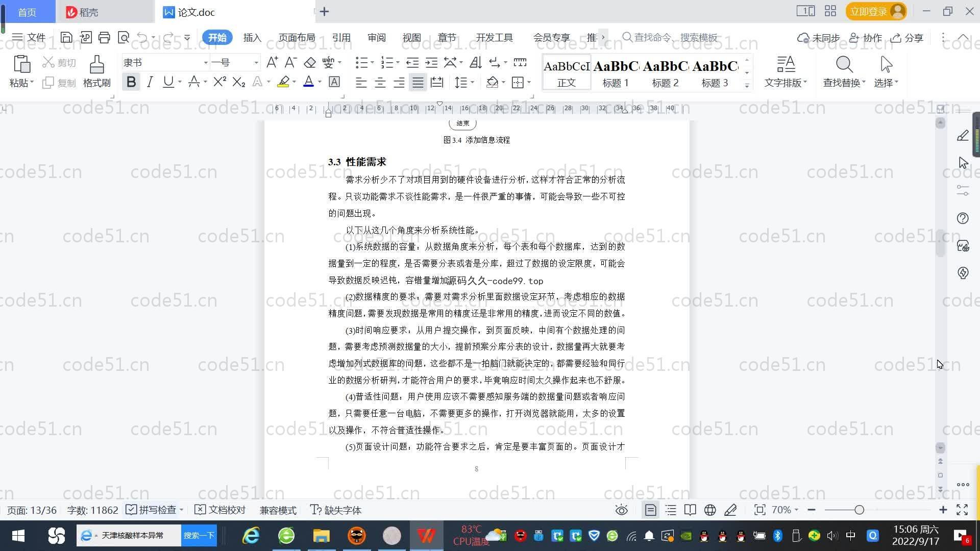Viewport: 980px width, 551px height.
Task: Click the 分享 share button
Action: (x=907, y=38)
